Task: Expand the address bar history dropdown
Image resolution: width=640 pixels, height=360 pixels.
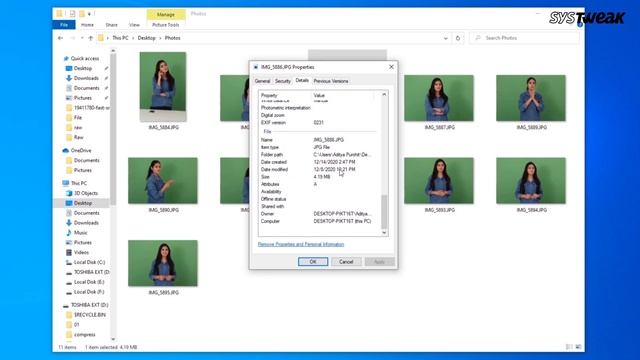Action: pos(445,38)
